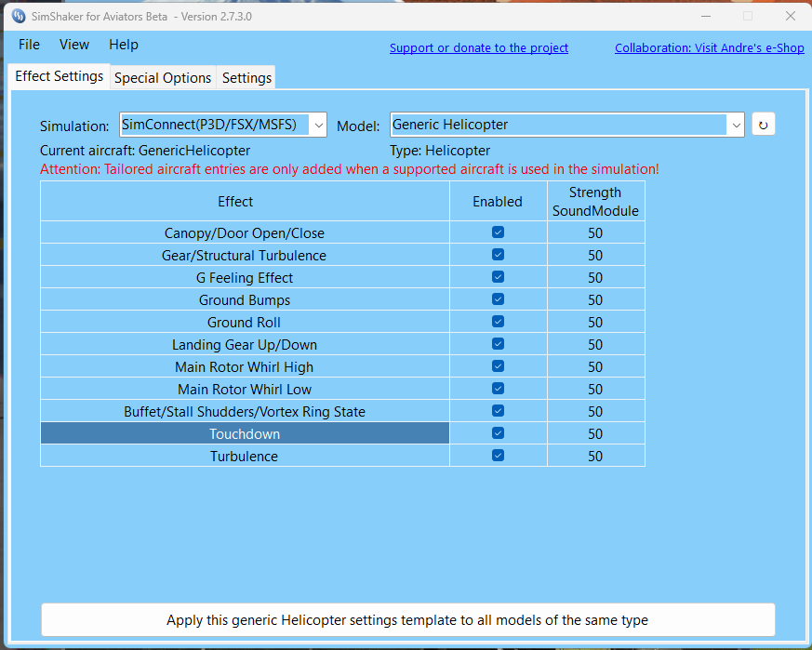
Task: Switch to the Settings tab
Action: click(x=246, y=78)
